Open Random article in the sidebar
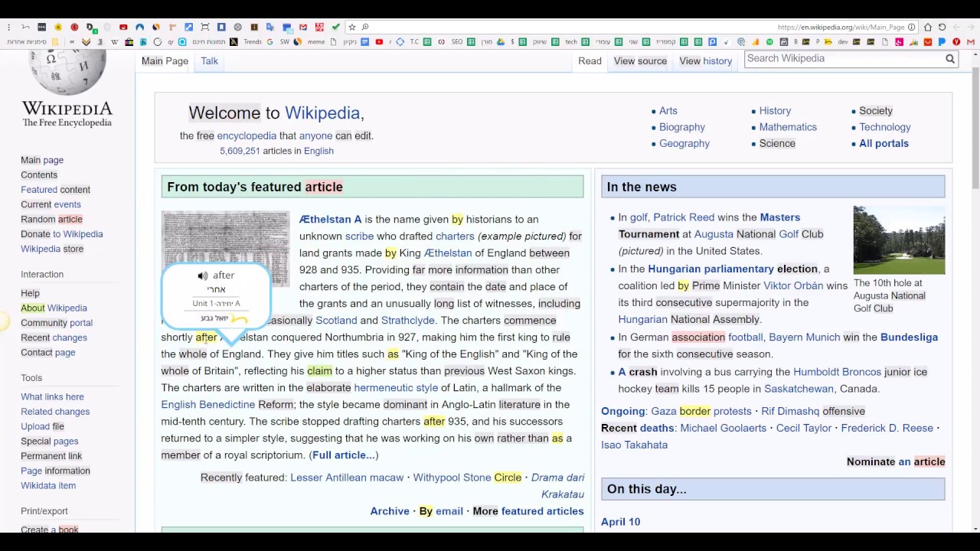The image size is (980, 551). point(51,220)
